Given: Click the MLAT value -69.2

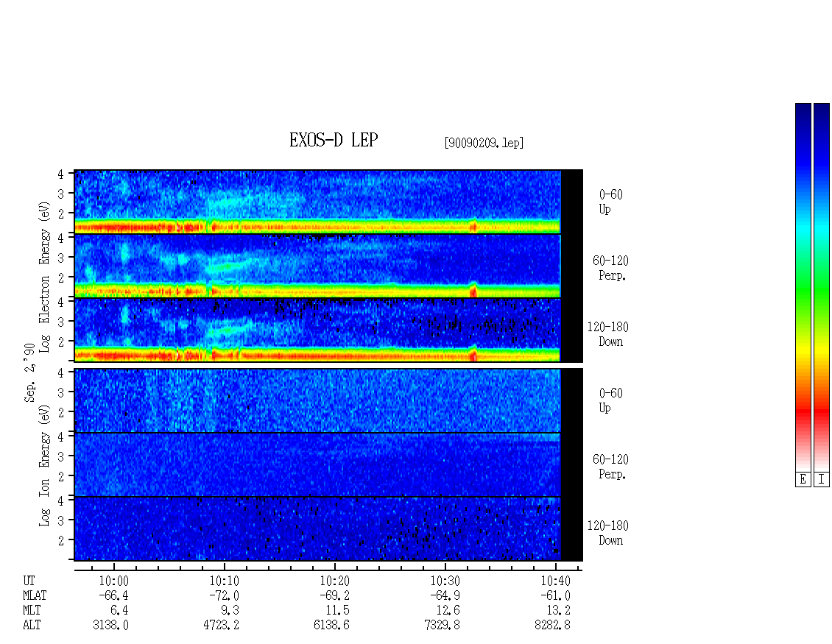Looking at the screenshot, I should pos(334,595).
